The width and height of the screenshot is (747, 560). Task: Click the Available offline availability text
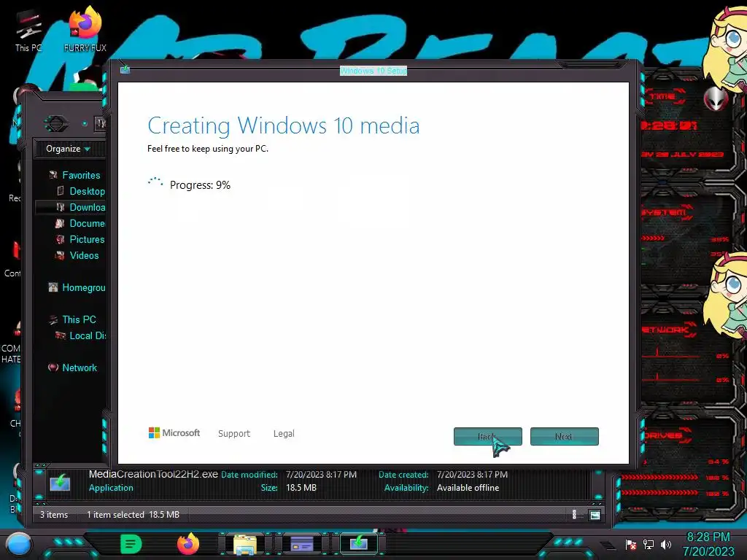point(468,488)
